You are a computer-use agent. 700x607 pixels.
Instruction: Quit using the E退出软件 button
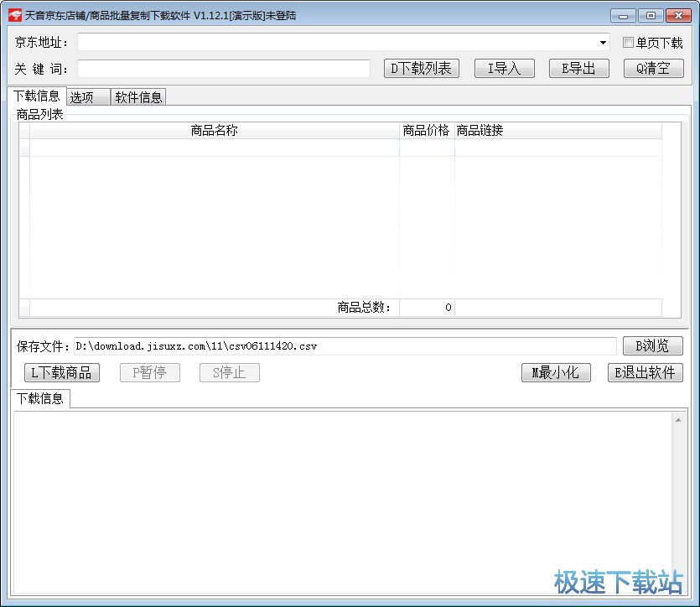645,372
